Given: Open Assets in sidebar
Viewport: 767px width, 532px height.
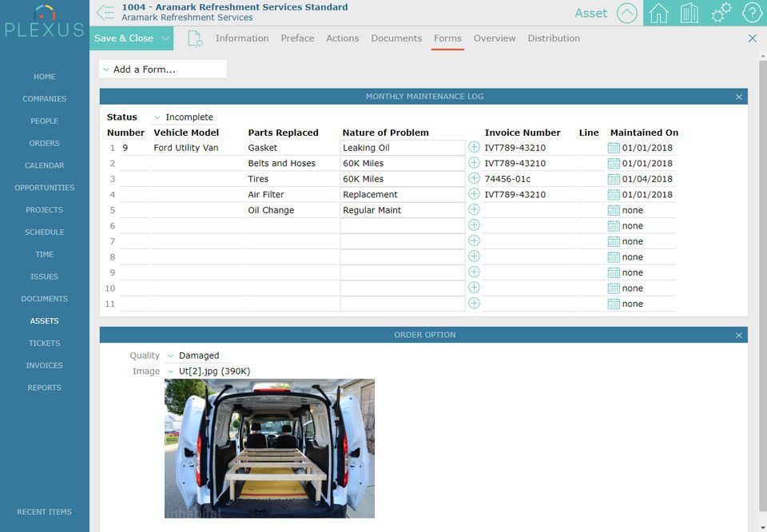Looking at the screenshot, I should (45, 321).
